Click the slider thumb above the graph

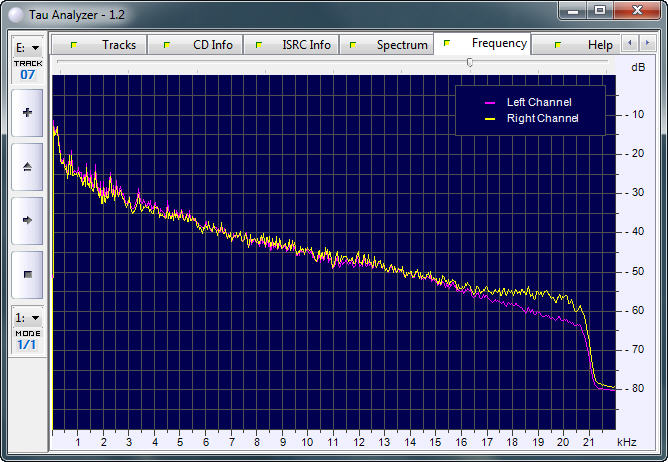click(x=470, y=62)
